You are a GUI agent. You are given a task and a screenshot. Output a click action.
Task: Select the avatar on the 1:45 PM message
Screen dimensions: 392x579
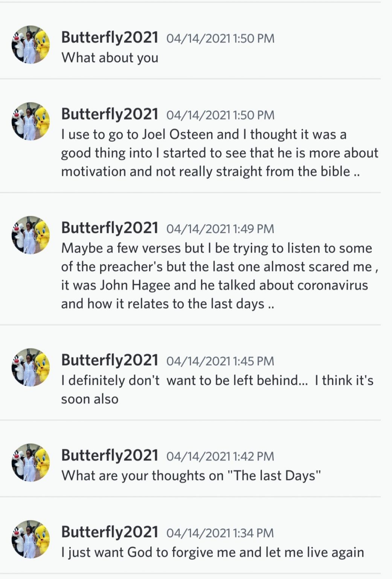tap(31, 367)
